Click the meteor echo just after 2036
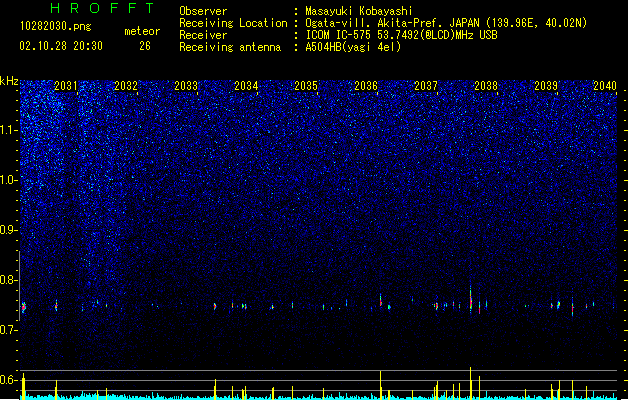The height and width of the screenshot is (400, 629). click(x=381, y=301)
